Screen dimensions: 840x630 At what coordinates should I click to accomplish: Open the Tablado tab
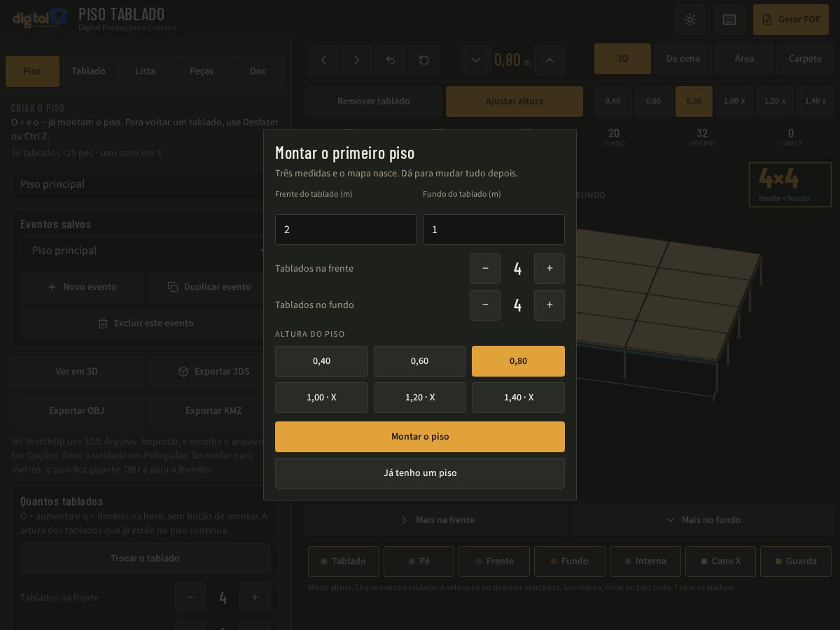pyautogui.click(x=88, y=71)
